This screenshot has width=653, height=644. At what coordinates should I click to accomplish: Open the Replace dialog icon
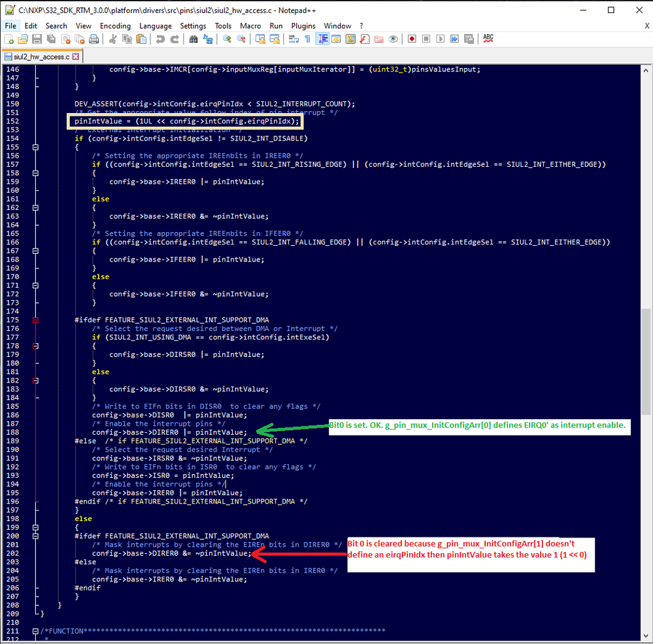tap(208, 39)
